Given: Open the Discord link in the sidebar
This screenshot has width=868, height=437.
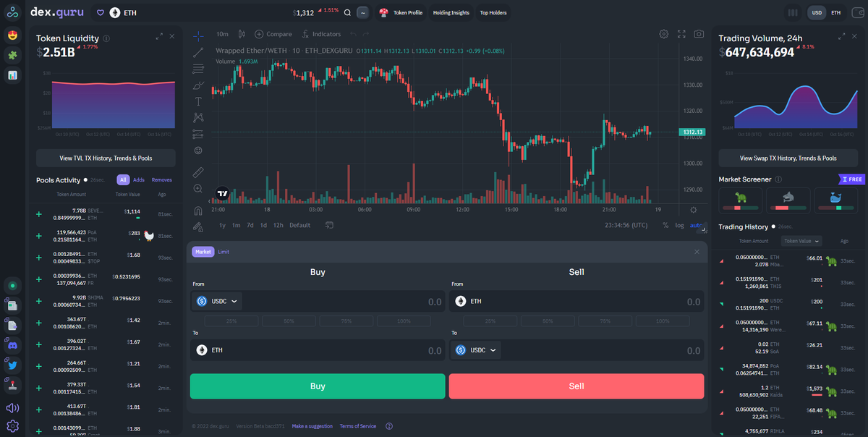Looking at the screenshot, I should [12, 345].
